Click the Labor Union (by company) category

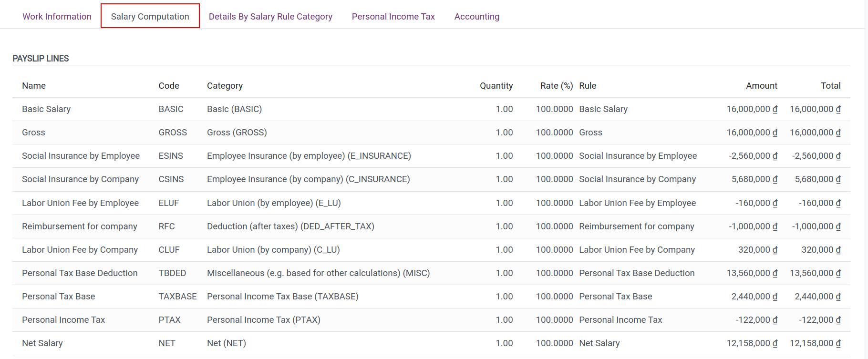pyautogui.click(x=273, y=250)
